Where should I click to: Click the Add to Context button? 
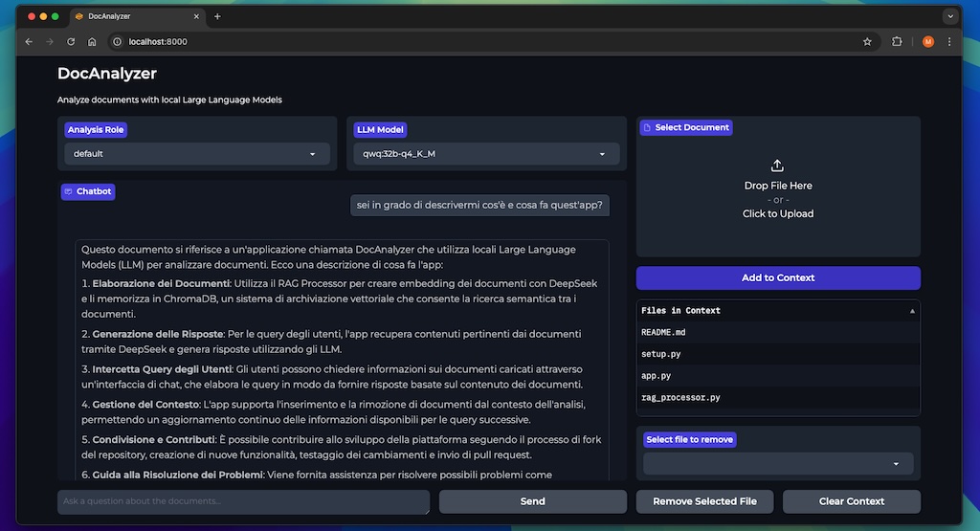pyautogui.click(x=778, y=278)
